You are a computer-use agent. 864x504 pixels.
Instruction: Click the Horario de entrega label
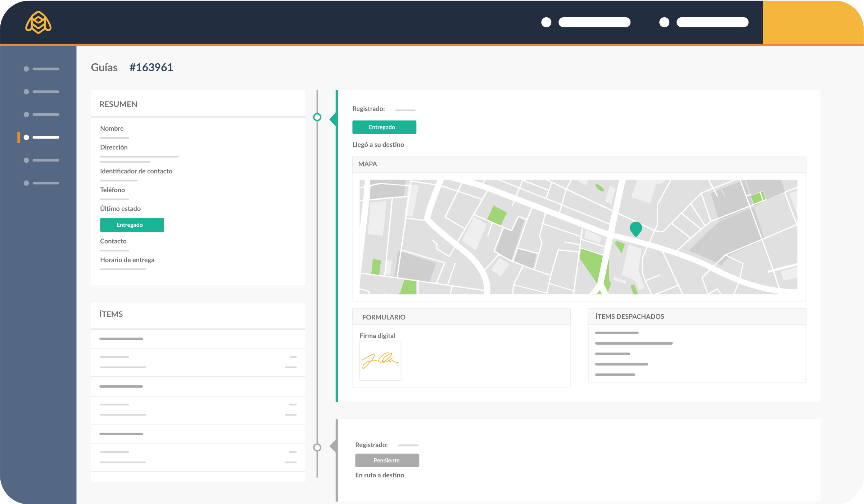[x=127, y=260]
